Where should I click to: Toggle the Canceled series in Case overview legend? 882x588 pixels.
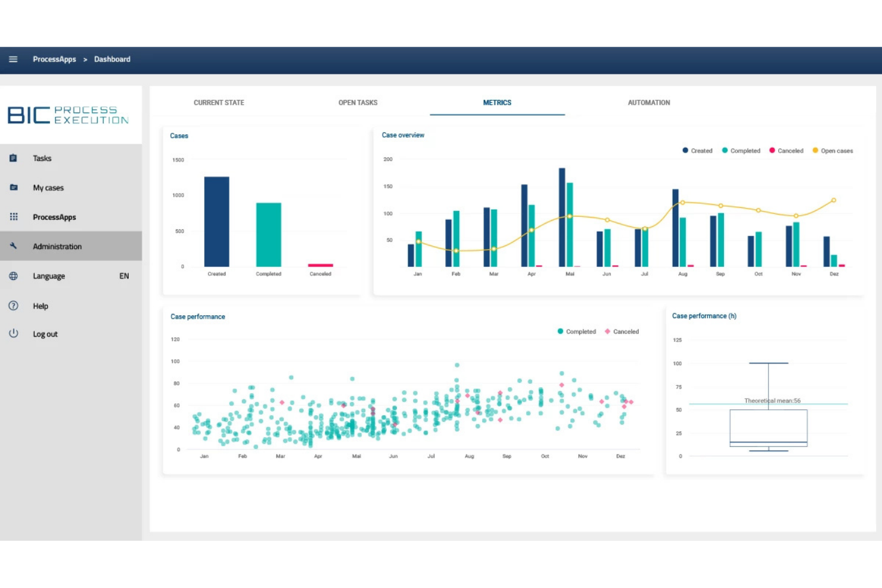click(787, 150)
